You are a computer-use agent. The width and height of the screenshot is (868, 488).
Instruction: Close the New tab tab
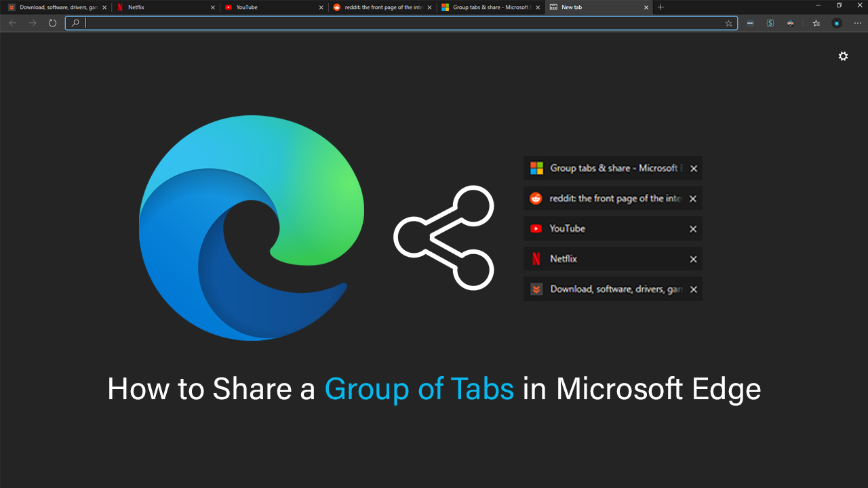click(646, 7)
